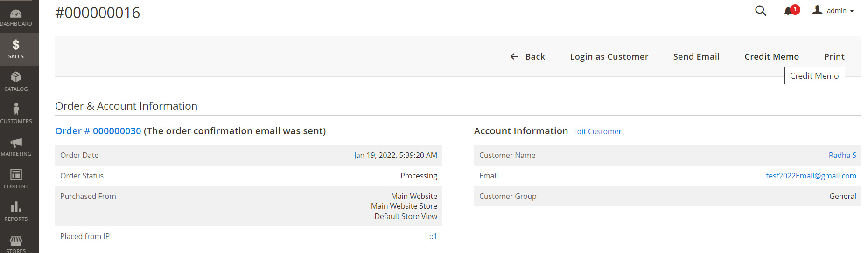Click Credit Memo in the action bar

[771, 57]
